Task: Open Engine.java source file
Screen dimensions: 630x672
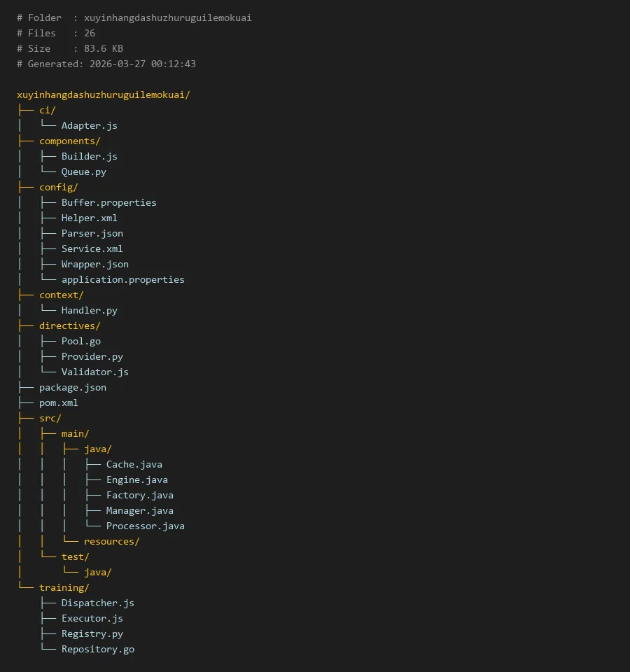Action: [136, 479]
